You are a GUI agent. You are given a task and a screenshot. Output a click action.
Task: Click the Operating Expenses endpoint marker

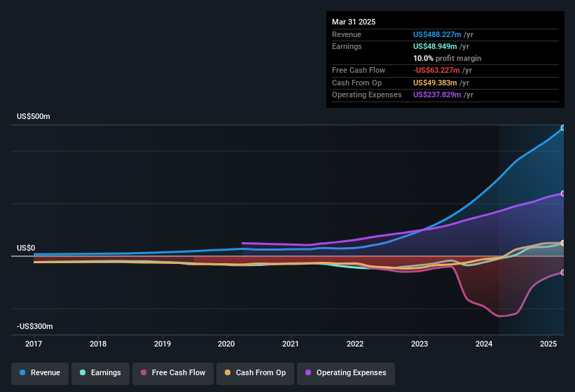[563, 193]
